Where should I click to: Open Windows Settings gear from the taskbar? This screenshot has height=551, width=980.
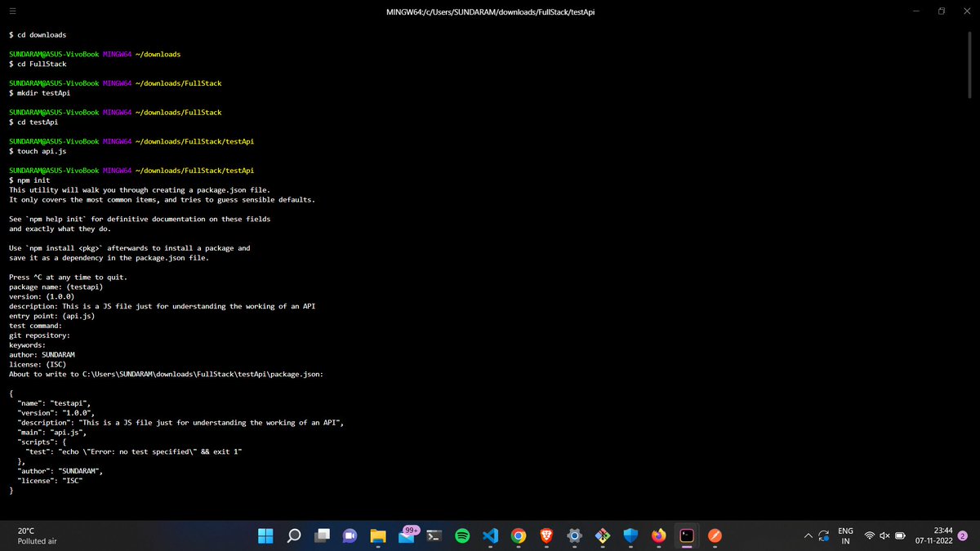point(573,535)
